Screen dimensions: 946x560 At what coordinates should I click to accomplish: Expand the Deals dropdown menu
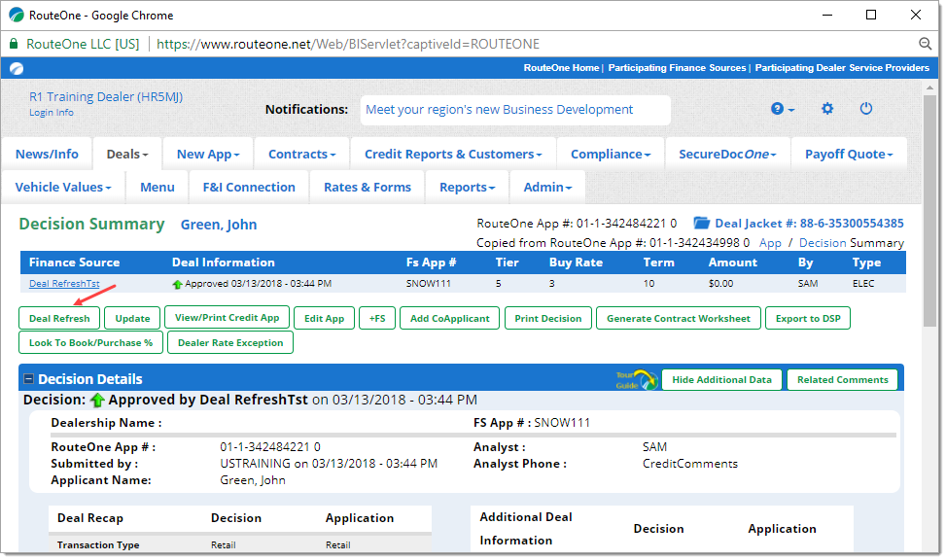pos(127,154)
